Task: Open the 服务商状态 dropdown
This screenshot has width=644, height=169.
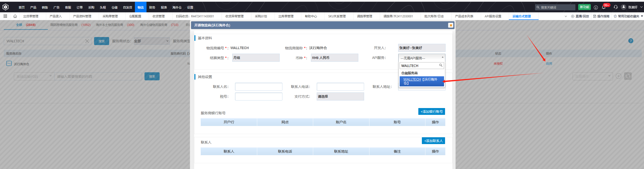Action: coord(152,41)
